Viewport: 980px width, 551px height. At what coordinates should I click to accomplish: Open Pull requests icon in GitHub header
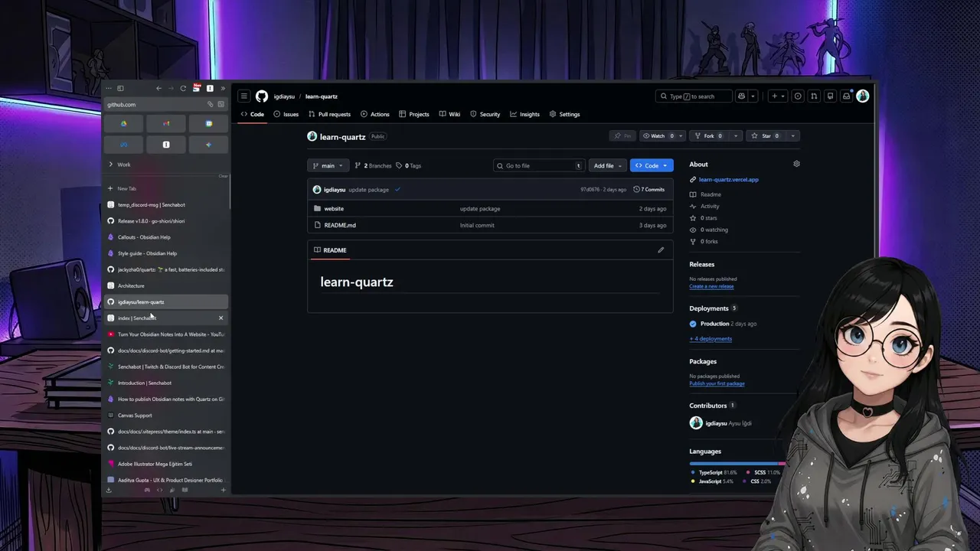pos(814,96)
